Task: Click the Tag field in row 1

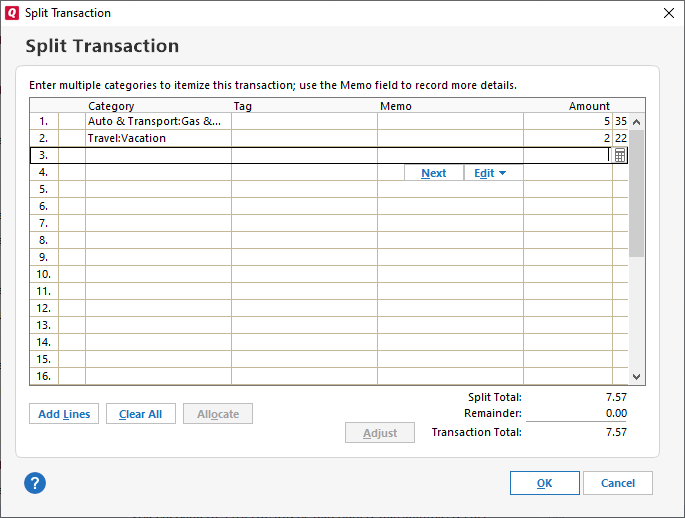Action: [303, 121]
